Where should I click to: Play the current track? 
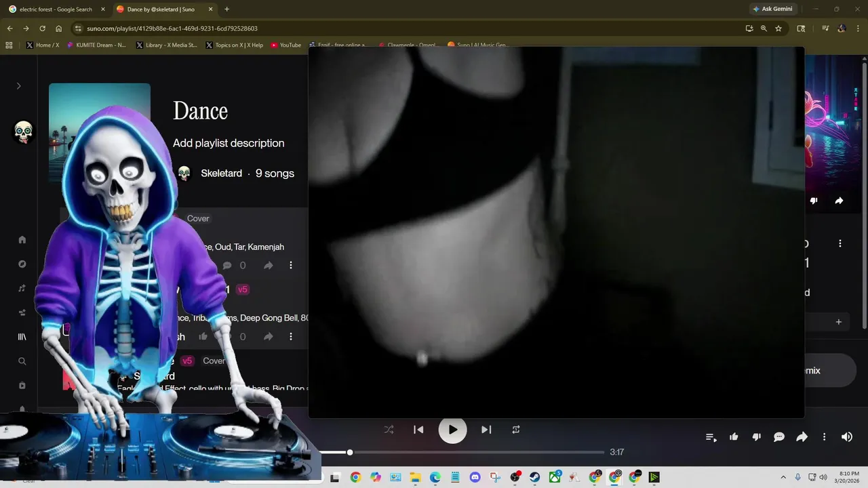(452, 430)
